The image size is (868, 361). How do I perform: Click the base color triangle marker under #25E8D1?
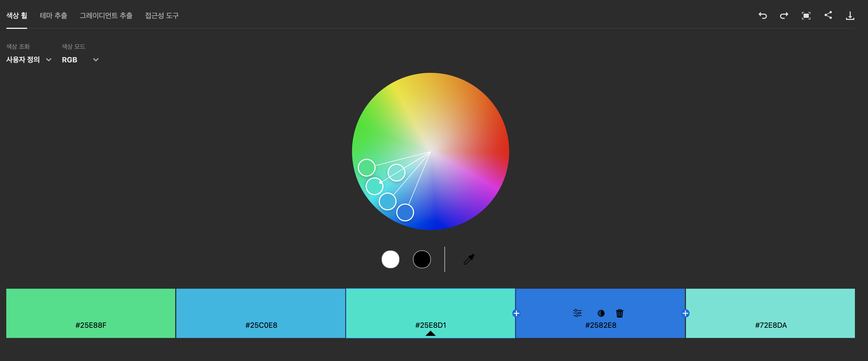[430, 333]
